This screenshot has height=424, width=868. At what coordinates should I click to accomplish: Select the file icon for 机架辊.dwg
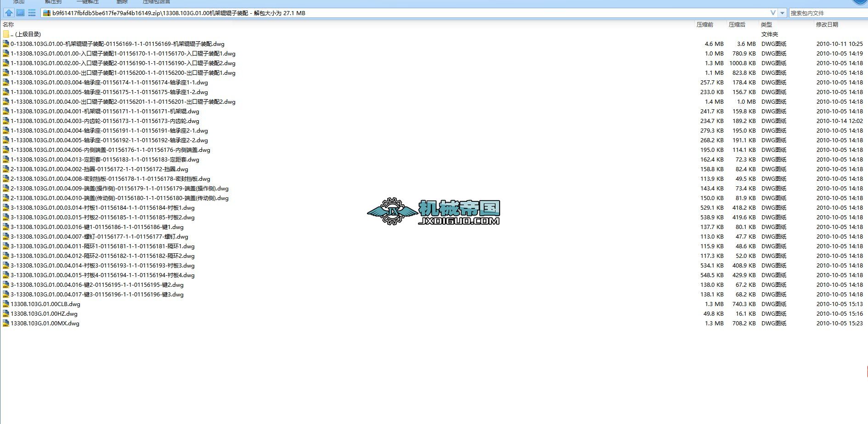click(x=6, y=112)
